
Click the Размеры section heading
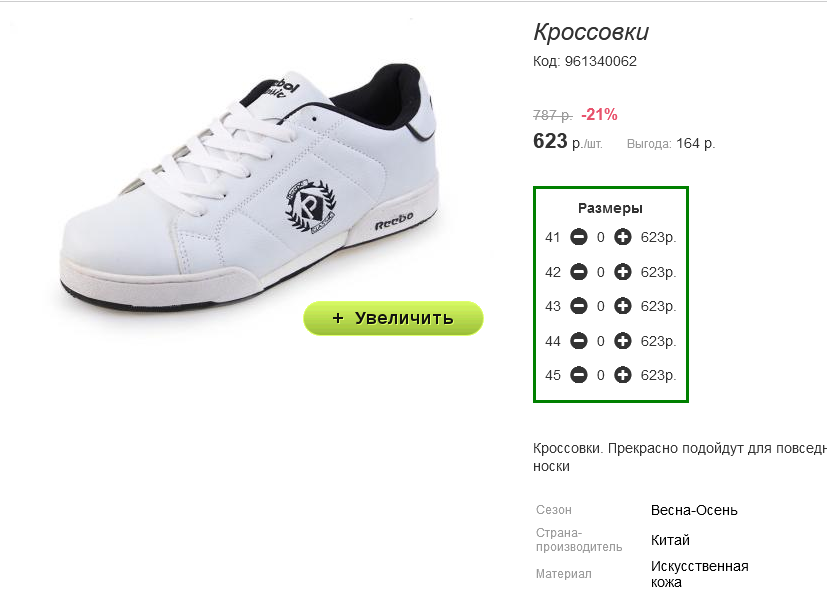pos(610,208)
